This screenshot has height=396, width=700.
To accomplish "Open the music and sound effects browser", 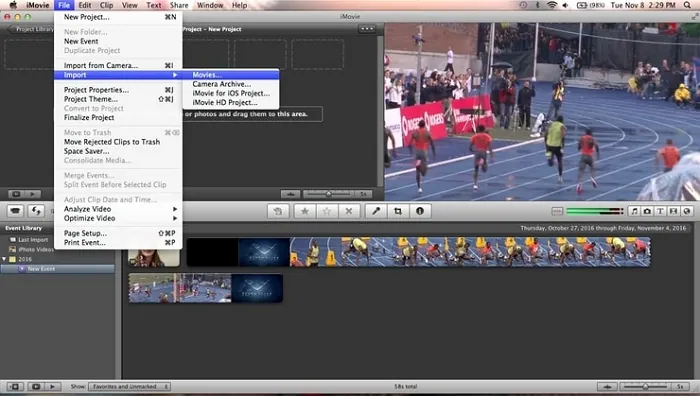I will click(634, 211).
